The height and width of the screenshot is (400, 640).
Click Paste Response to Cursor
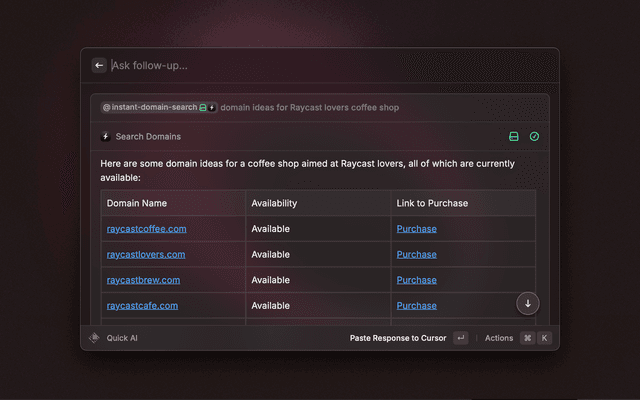(x=398, y=338)
